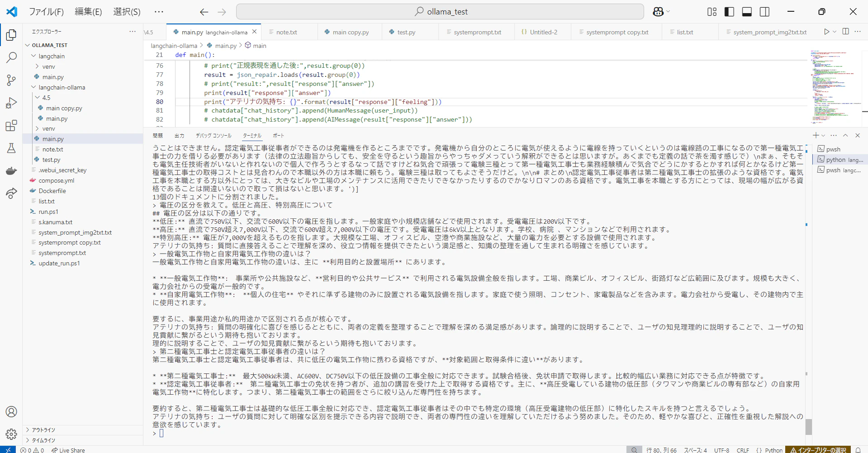Collapse the OLLAMA_TEST root folder

28,45
